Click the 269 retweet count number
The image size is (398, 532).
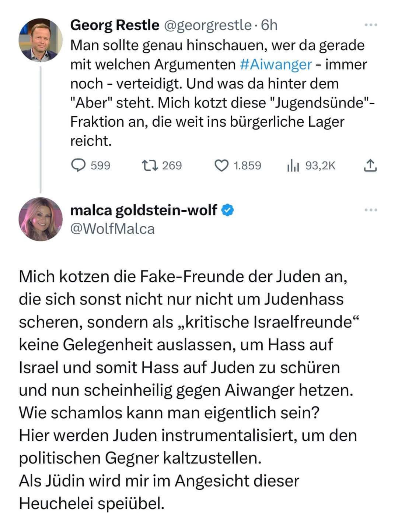point(172,166)
